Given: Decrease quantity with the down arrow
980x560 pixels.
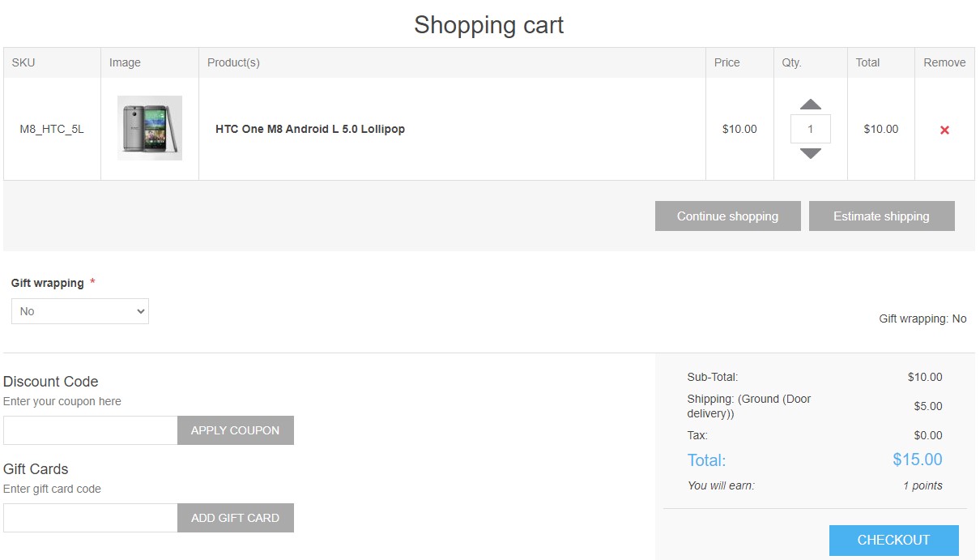Looking at the screenshot, I should tap(811, 153).
